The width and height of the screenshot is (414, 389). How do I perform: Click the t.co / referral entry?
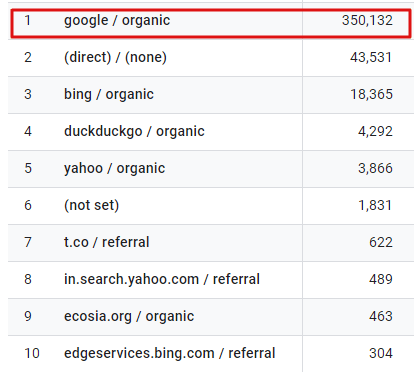pyautogui.click(x=106, y=242)
